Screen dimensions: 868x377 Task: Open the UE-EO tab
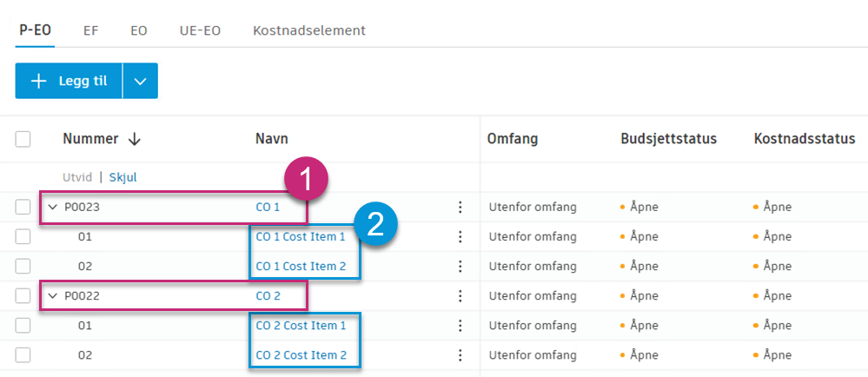point(200,30)
